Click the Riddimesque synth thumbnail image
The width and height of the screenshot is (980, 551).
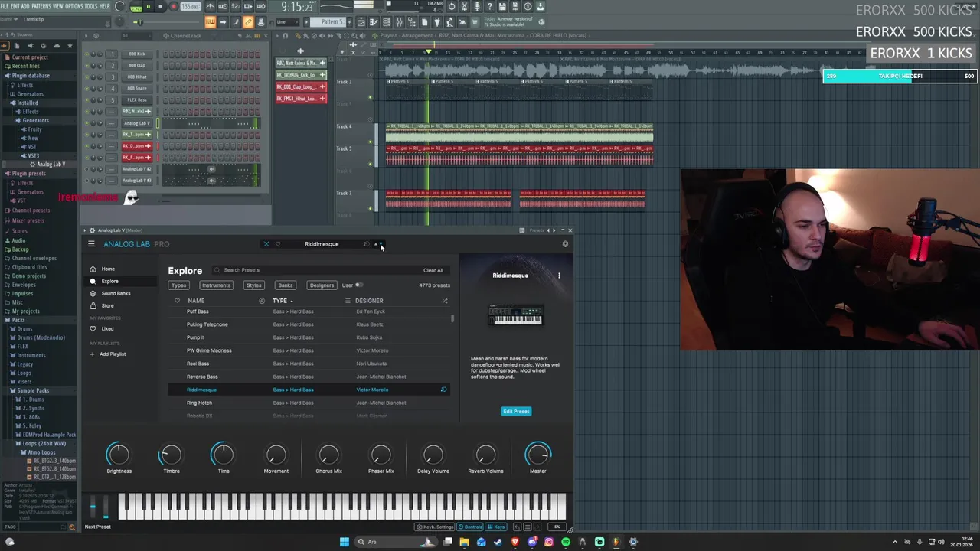[x=515, y=315]
